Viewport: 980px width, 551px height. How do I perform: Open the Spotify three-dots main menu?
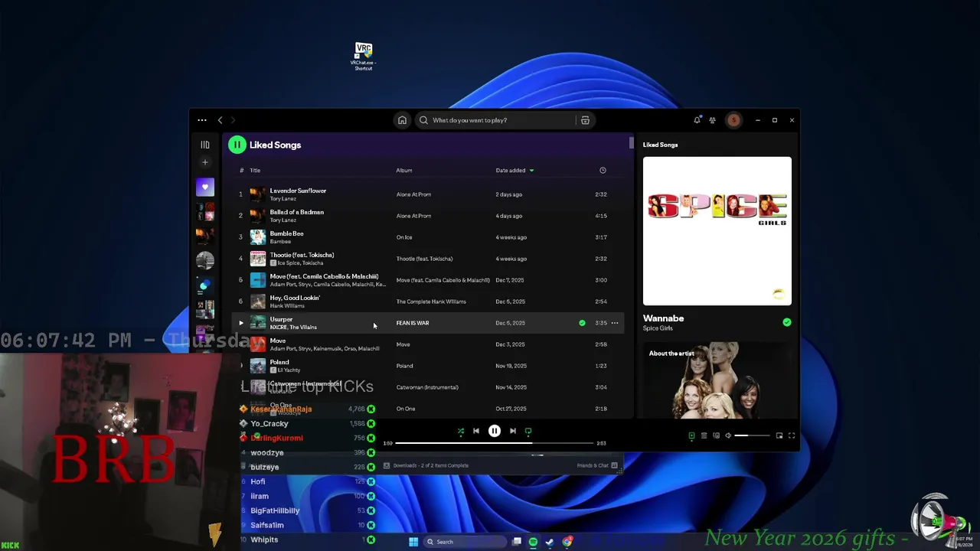point(202,120)
